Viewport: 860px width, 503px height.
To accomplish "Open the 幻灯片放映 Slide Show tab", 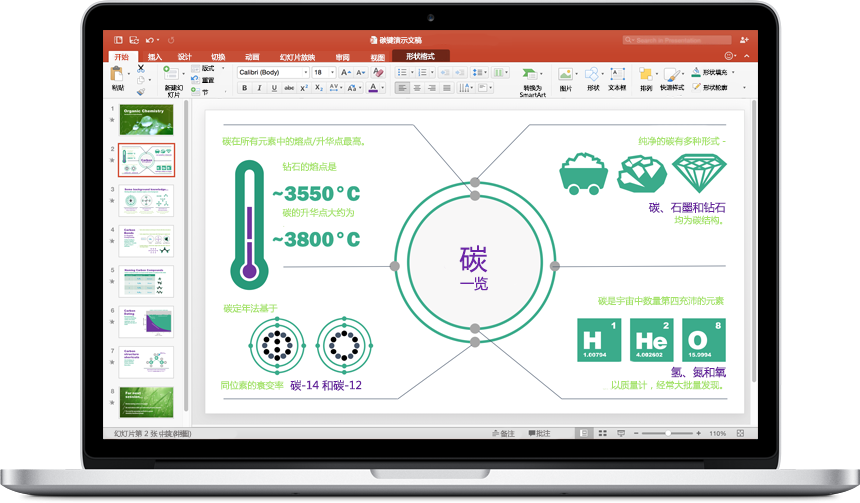I will (297, 57).
